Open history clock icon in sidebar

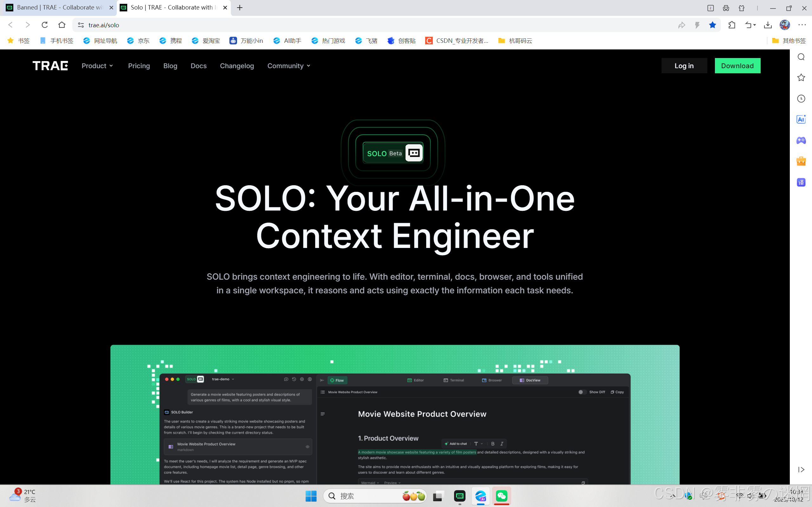point(801,99)
